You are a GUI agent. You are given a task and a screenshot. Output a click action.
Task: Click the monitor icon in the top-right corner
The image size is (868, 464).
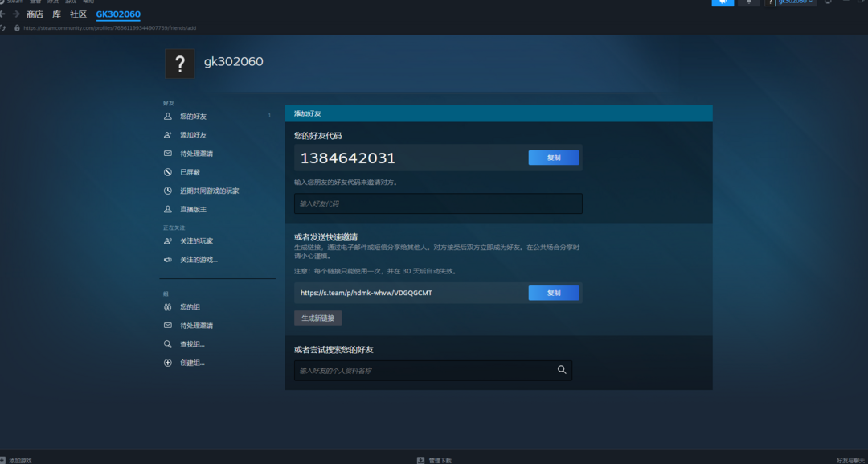coord(828,2)
